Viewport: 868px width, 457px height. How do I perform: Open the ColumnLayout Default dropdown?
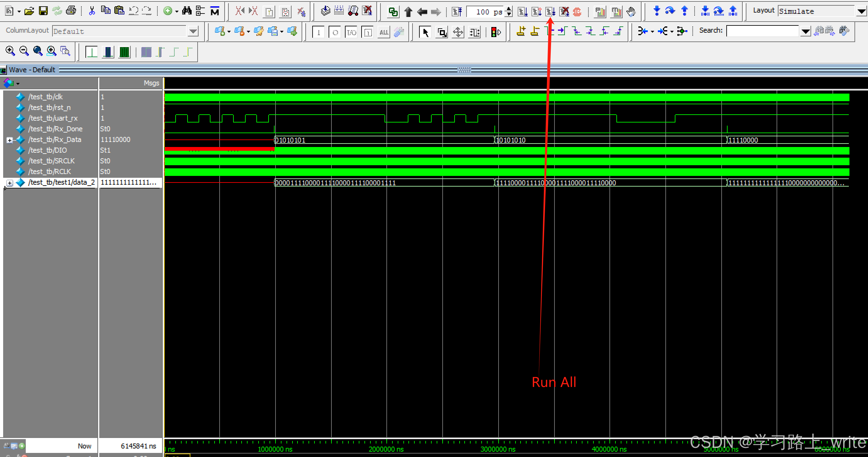pyautogui.click(x=193, y=31)
